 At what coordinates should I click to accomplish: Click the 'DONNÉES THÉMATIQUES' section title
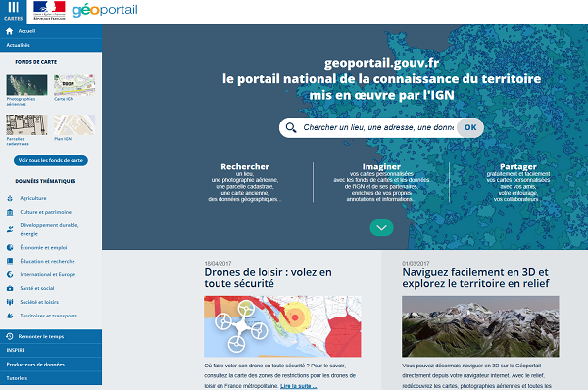click(45, 181)
